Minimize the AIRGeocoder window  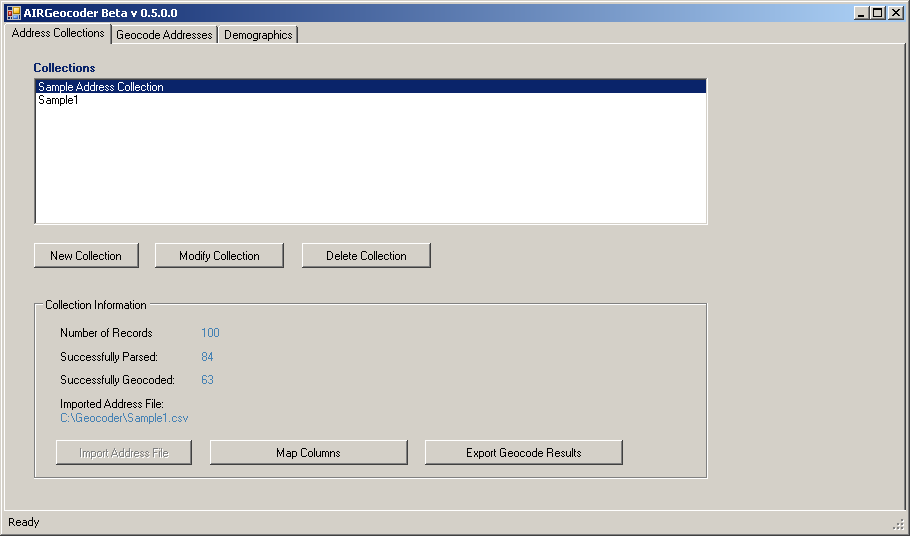(x=861, y=13)
